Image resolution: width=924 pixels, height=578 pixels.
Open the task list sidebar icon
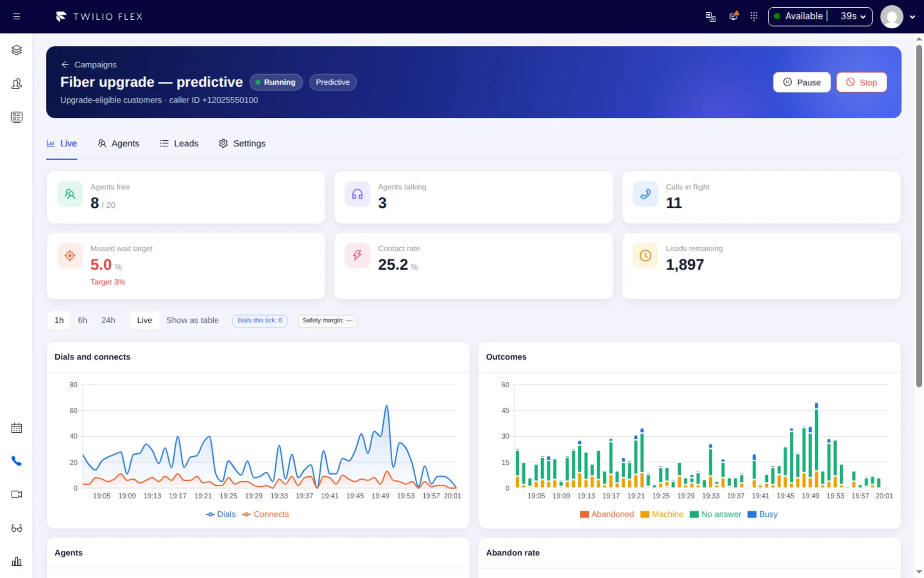tap(17, 117)
